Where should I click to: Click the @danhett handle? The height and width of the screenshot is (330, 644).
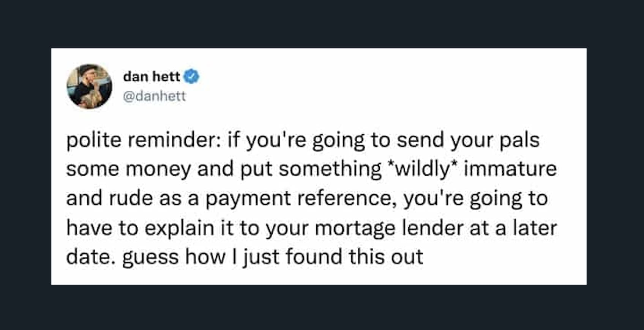tap(154, 96)
